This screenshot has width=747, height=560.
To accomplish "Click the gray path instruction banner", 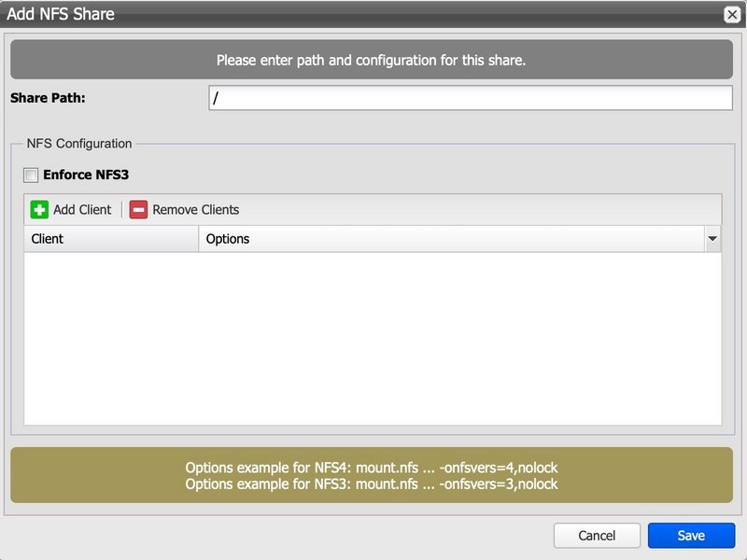I will (x=372, y=60).
